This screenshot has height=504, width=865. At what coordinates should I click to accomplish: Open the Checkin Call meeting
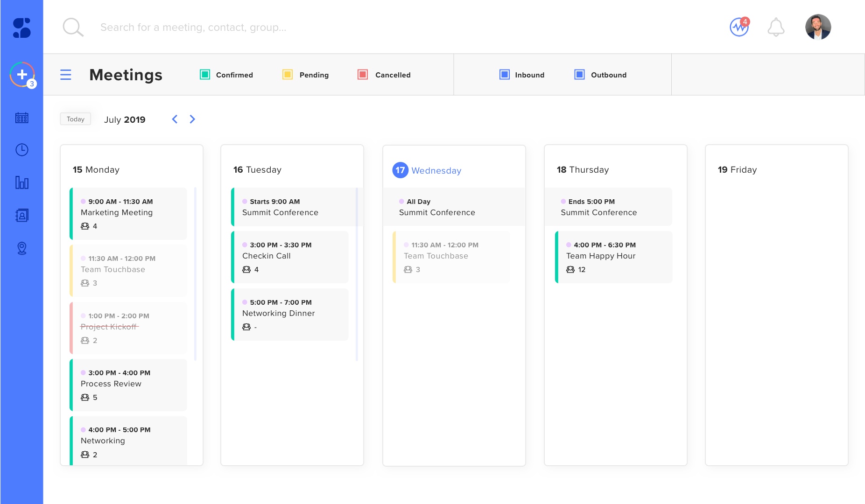(290, 257)
